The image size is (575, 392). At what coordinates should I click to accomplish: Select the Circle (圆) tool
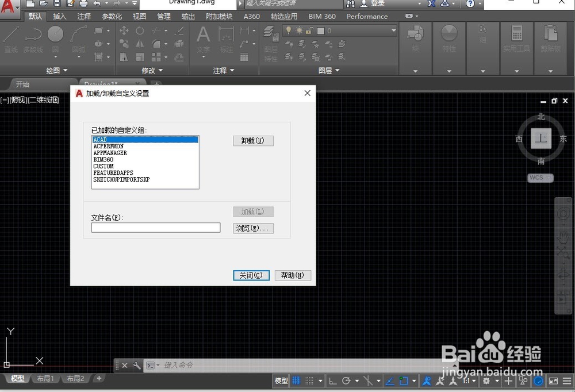point(55,39)
